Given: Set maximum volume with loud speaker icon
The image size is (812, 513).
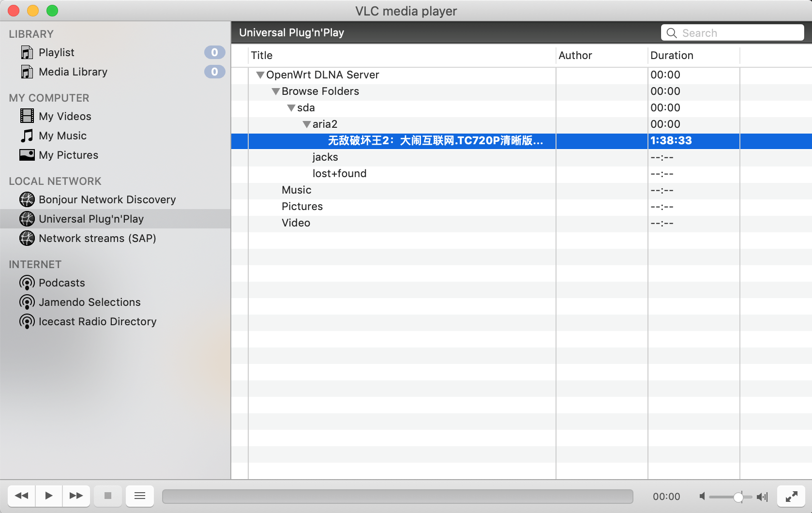Looking at the screenshot, I should (763, 497).
